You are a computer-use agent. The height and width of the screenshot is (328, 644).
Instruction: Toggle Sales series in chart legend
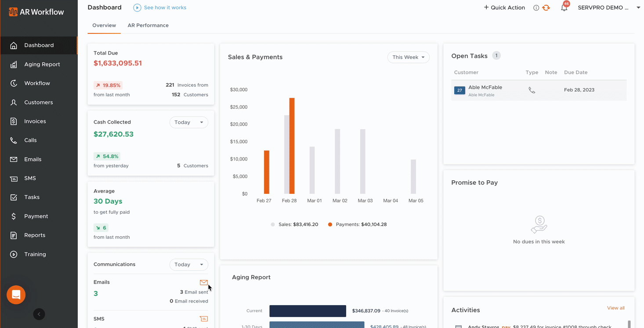tap(294, 225)
